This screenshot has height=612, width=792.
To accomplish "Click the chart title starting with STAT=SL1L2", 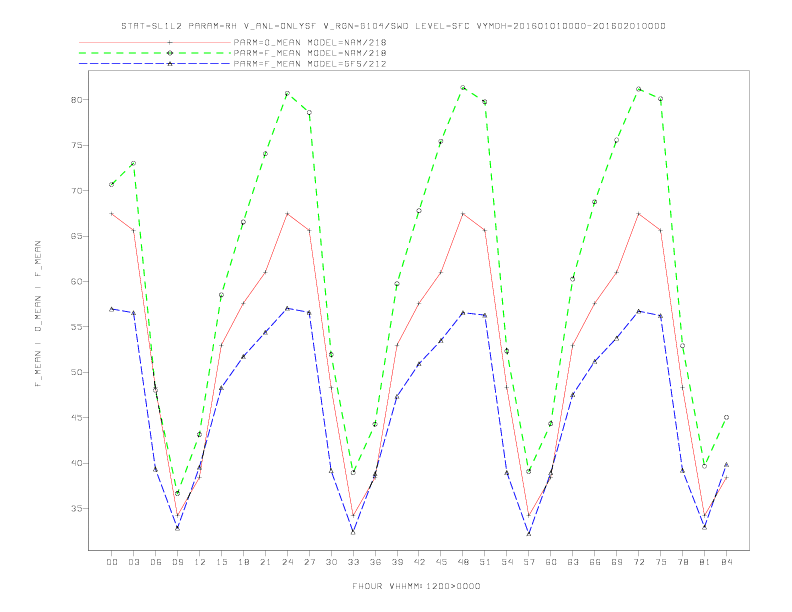I will pyautogui.click(x=393, y=26).
